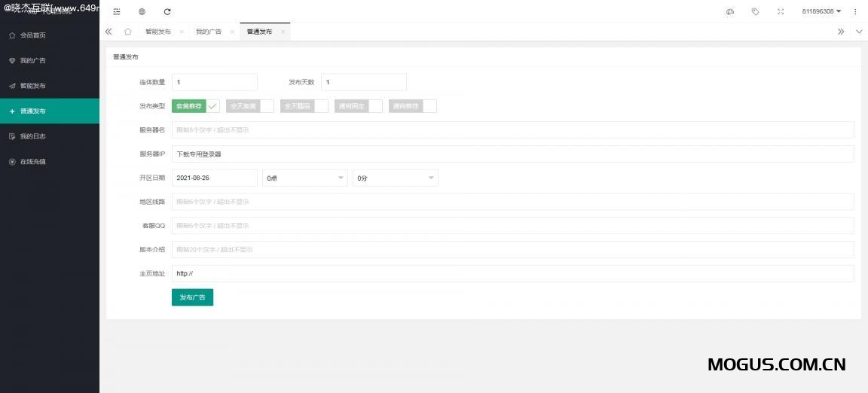Go to 在线充值 in the sidebar
868x393 pixels.
click(33, 161)
